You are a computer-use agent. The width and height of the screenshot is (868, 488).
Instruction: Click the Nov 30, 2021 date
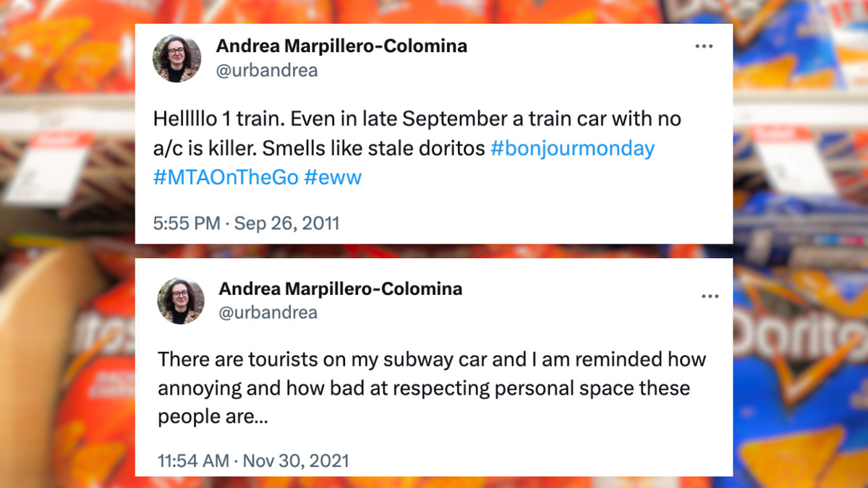pyautogui.click(x=297, y=461)
